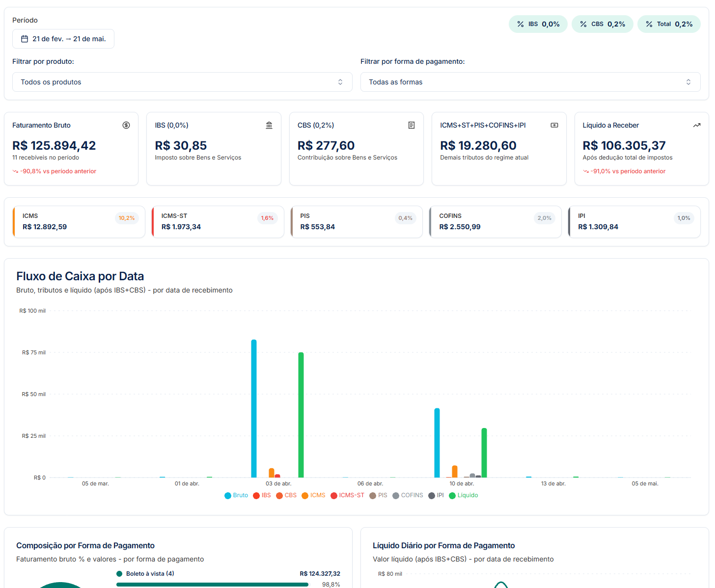Click the orange ICMS bar for 03 de abr.
The width and height of the screenshot is (715, 588).
(272, 473)
